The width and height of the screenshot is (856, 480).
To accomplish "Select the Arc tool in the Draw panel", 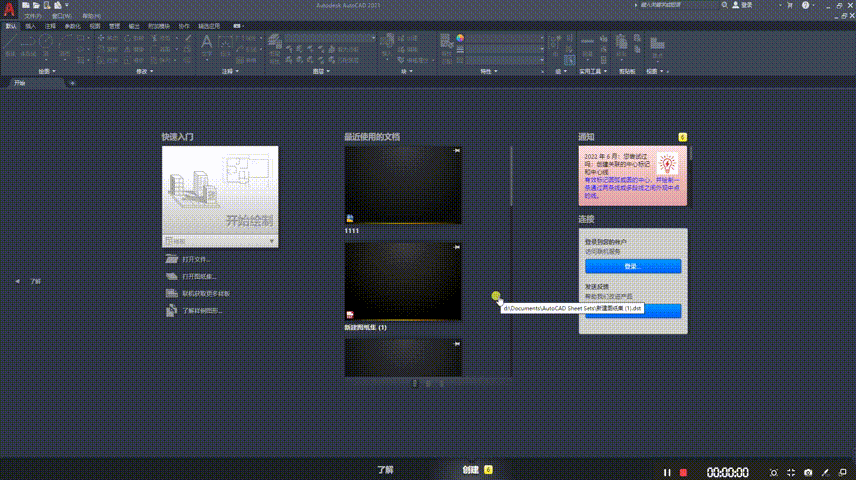I will (x=64, y=44).
